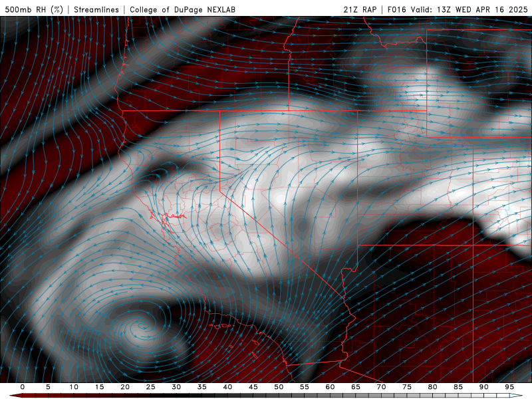The width and height of the screenshot is (532, 399).
Task: Click the 90 value on the color scale
Action: (x=483, y=387)
